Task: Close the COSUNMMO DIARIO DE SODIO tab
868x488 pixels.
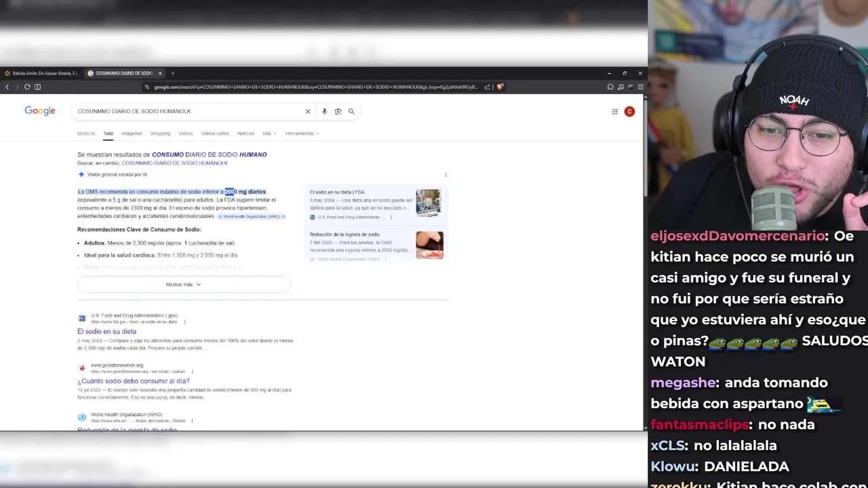Action: tap(160, 73)
